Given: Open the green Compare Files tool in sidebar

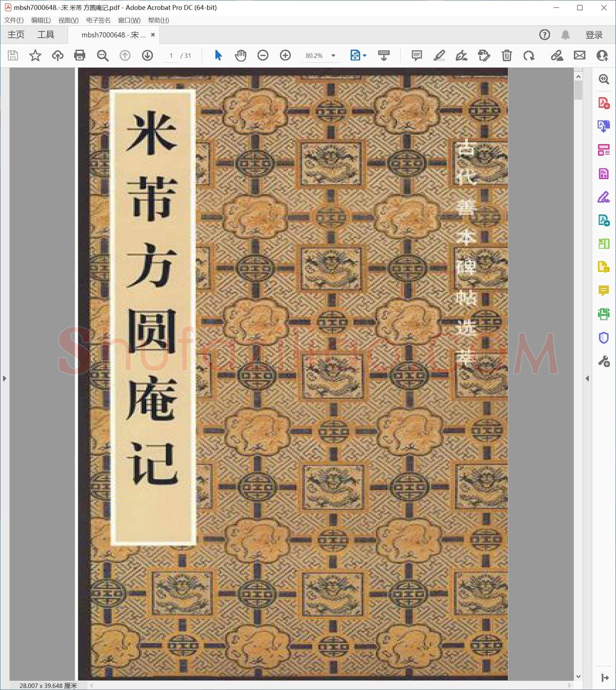Looking at the screenshot, I should [604, 244].
